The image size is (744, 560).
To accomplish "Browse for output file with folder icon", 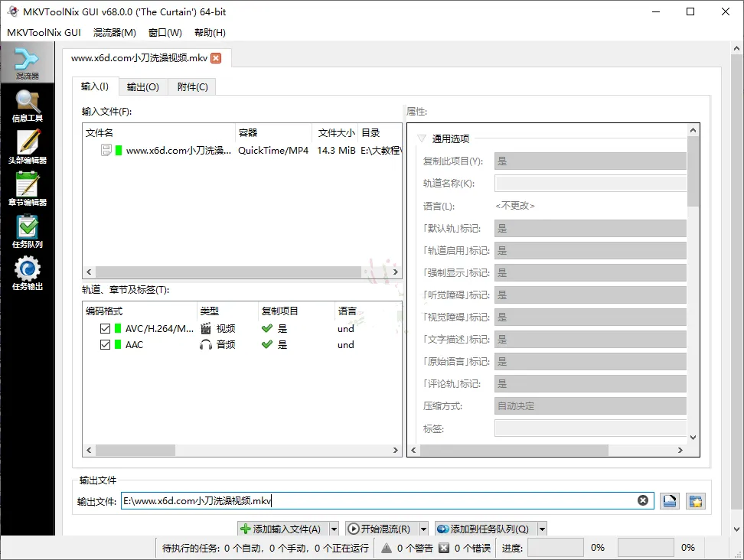I will click(x=669, y=500).
